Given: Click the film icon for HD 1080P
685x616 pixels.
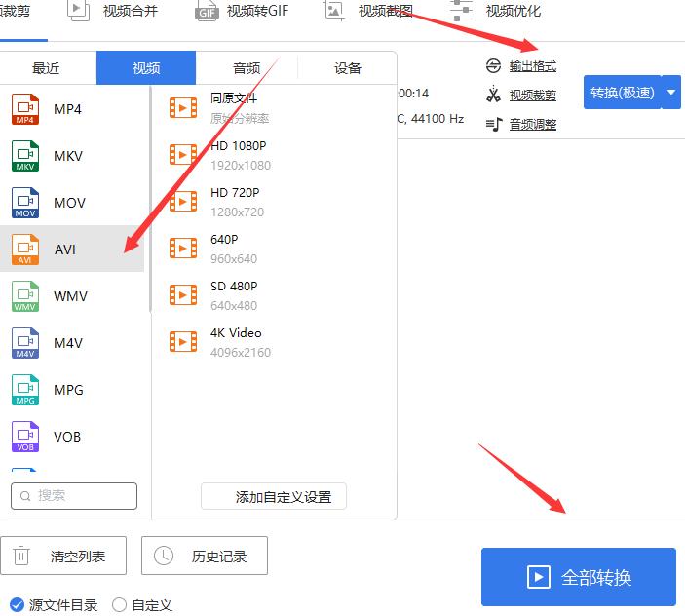Looking at the screenshot, I should (183, 155).
